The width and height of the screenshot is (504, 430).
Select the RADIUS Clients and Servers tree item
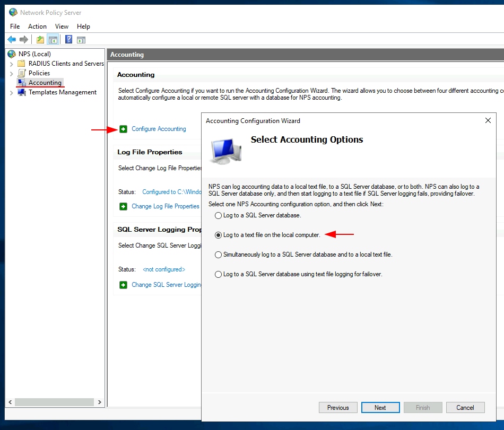(66, 64)
